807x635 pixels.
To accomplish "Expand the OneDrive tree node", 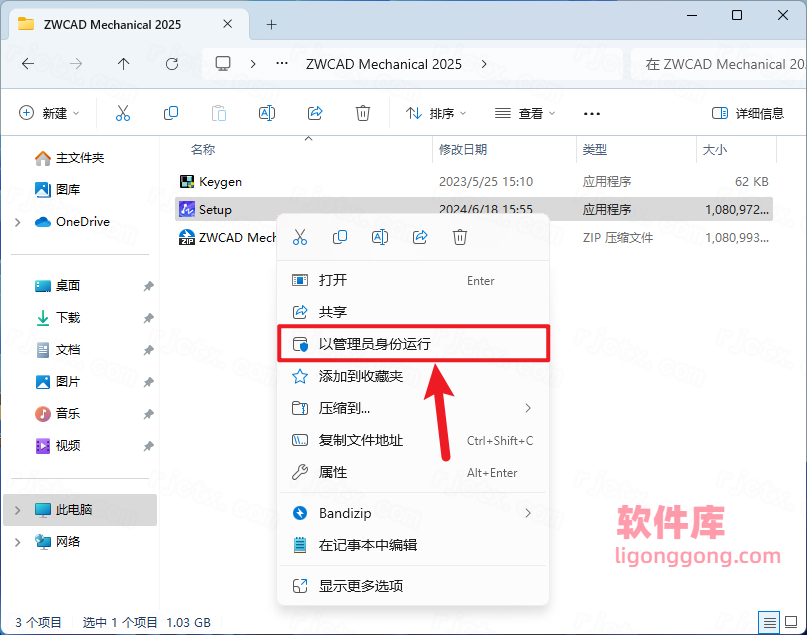I will [x=17, y=222].
